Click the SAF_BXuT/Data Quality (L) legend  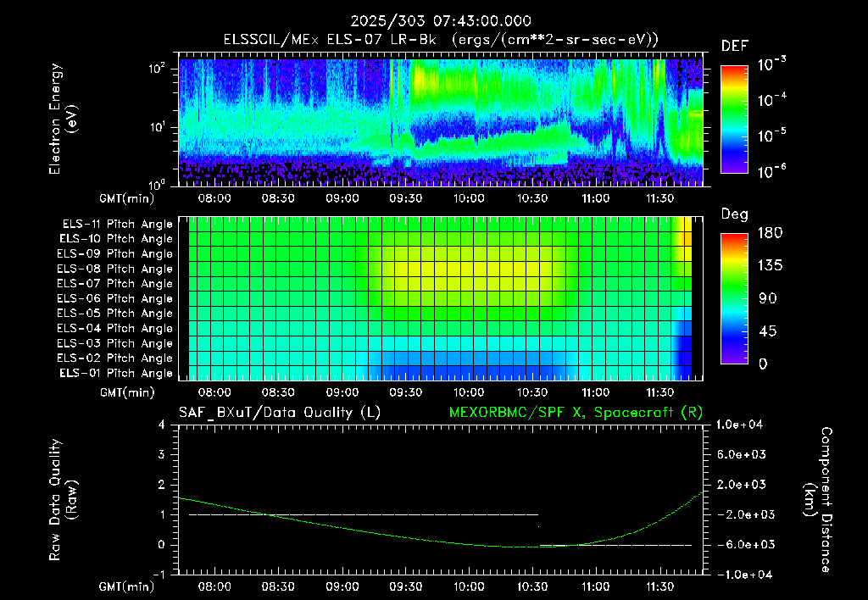tap(280, 413)
